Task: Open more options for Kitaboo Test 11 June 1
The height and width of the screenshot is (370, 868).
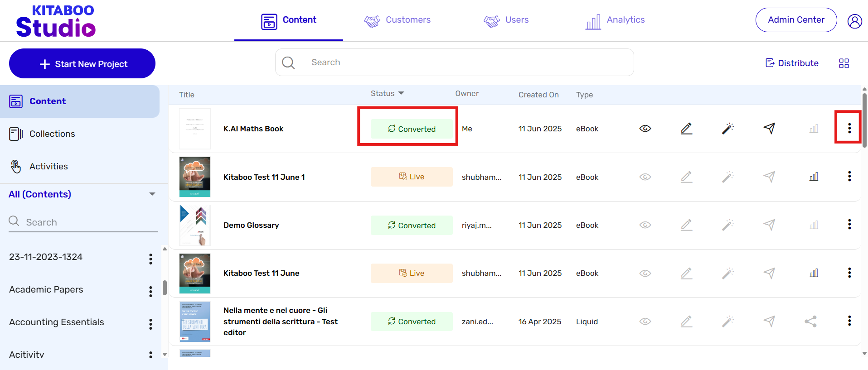Action: coord(849,176)
